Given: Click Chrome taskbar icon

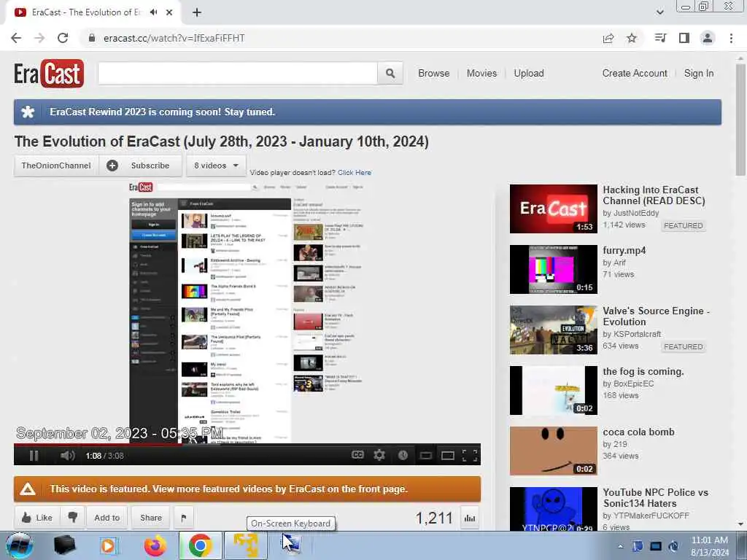Looking at the screenshot, I should 200,545.
